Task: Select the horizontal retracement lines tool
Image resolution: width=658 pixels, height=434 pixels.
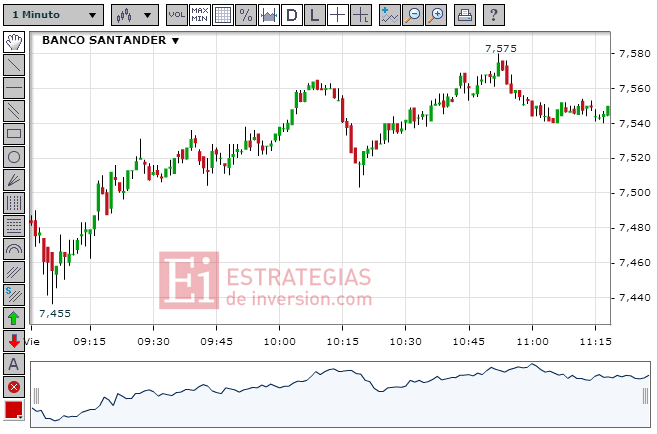Action: [x=14, y=226]
